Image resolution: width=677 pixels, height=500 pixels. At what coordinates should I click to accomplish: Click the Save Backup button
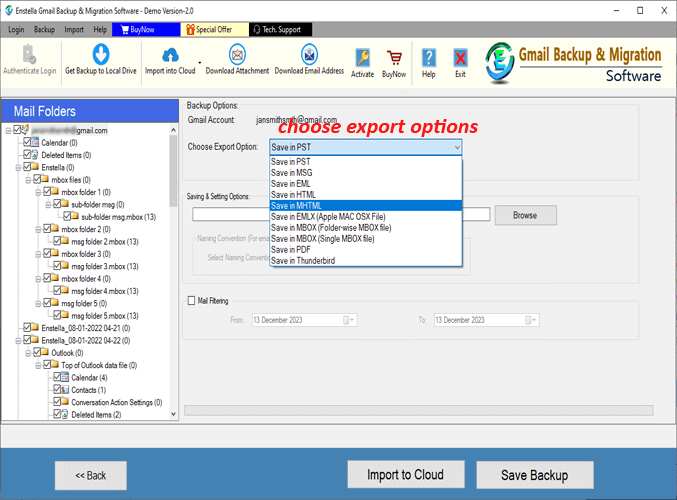click(535, 475)
